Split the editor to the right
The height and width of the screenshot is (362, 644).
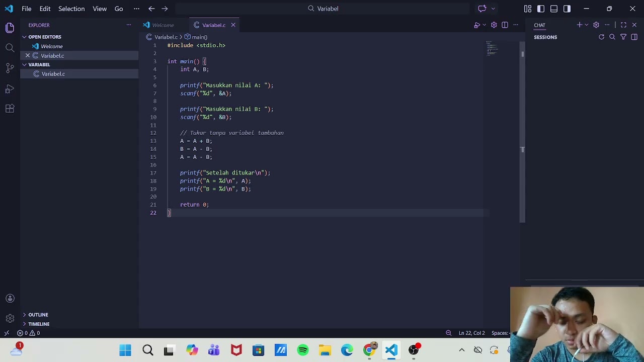pyautogui.click(x=505, y=25)
